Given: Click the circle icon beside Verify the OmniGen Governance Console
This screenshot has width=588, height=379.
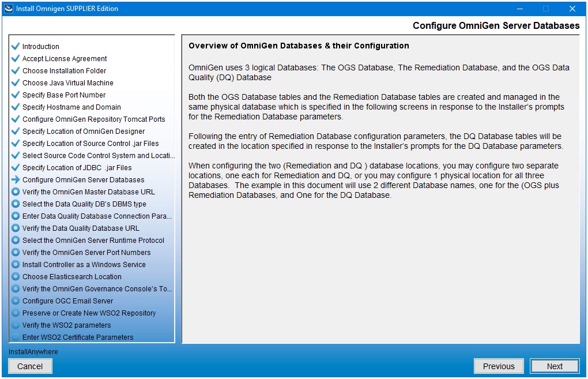Looking at the screenshot, I should coord(16,288).
